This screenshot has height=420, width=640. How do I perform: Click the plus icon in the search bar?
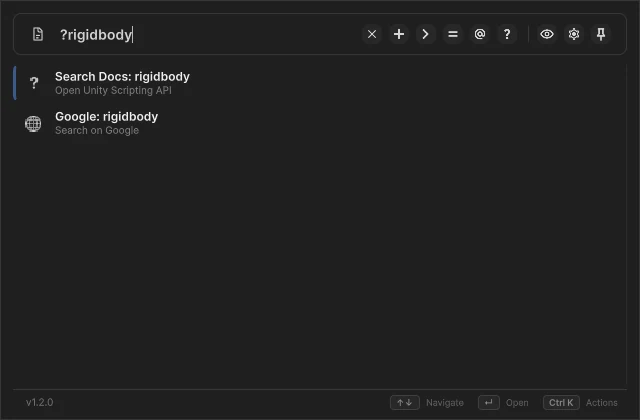pyautogui.click(x=399, y=34)
